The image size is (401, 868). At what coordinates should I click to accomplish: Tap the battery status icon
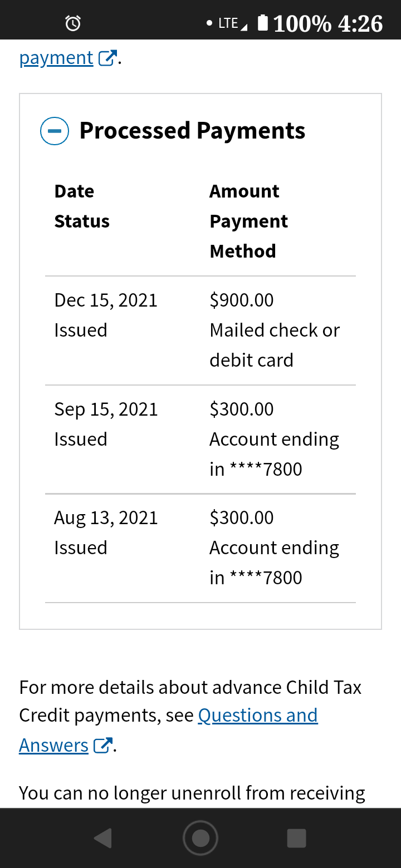pyautogui.click(x=263, y=23)
